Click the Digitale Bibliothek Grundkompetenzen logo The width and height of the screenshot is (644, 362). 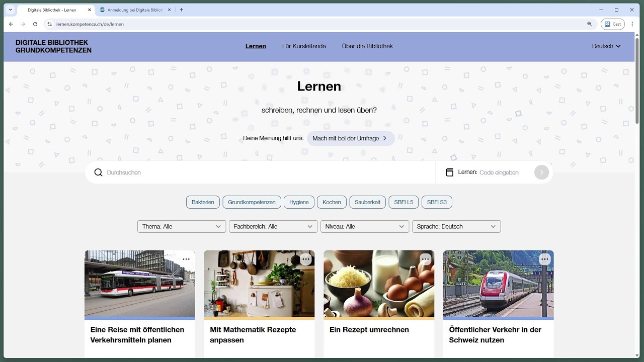53,46
